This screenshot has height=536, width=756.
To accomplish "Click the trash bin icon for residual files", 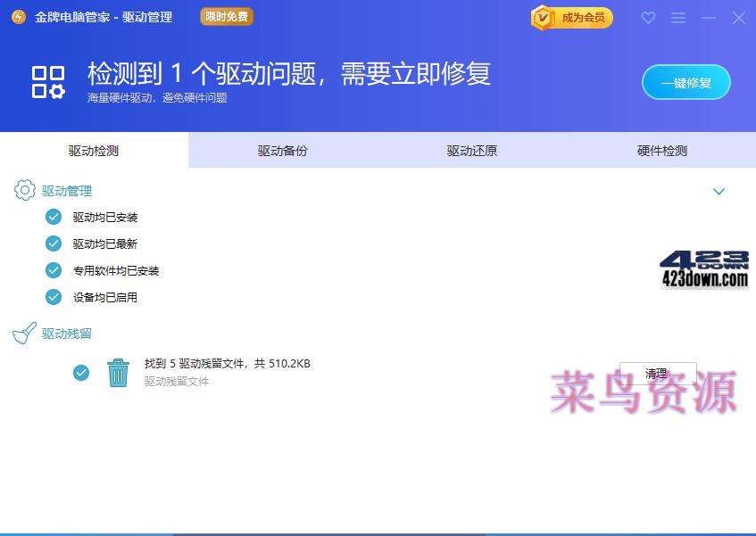I will 117,373.
